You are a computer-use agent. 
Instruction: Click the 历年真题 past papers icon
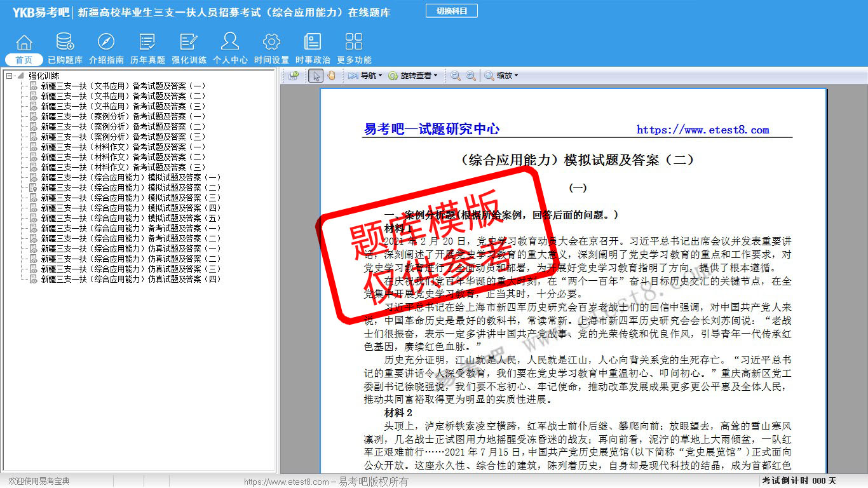pyautogui.click(x=147, y=43)
